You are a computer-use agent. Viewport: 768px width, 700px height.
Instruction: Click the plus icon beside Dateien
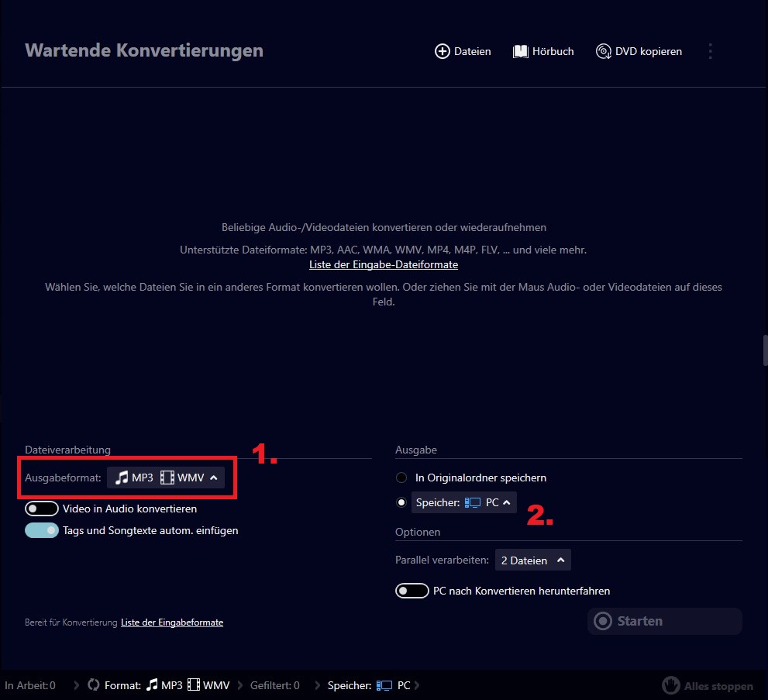click(443, 51)
